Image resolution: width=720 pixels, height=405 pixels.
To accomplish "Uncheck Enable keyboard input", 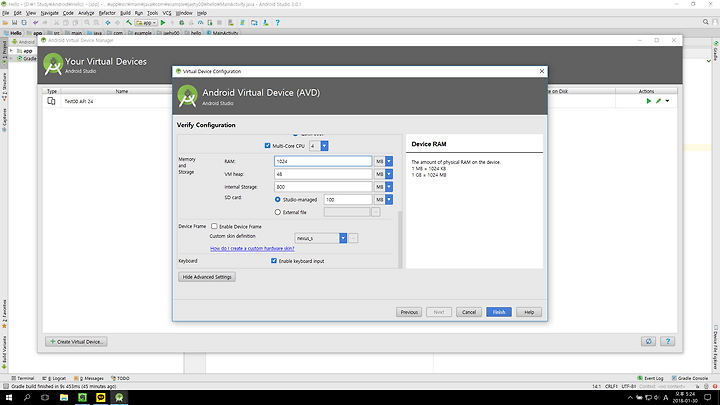I will pos(274,260).
